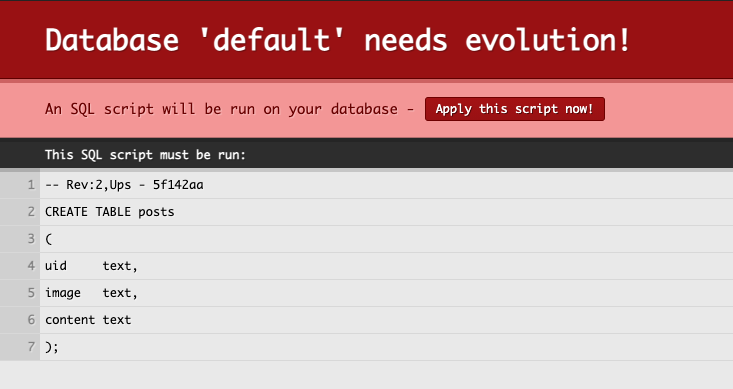This screenshot has height=389, width=733.
Task: Click line number 3 in the gutter
Action: 31,239
